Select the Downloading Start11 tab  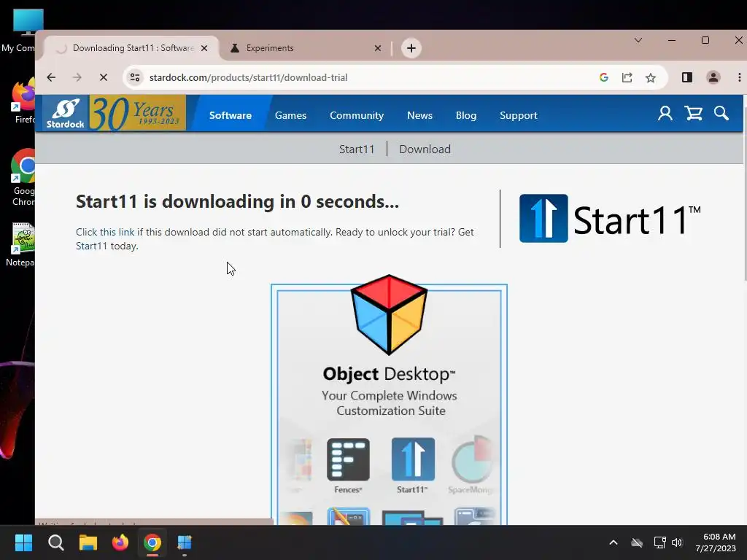click(x=131, y=48)
